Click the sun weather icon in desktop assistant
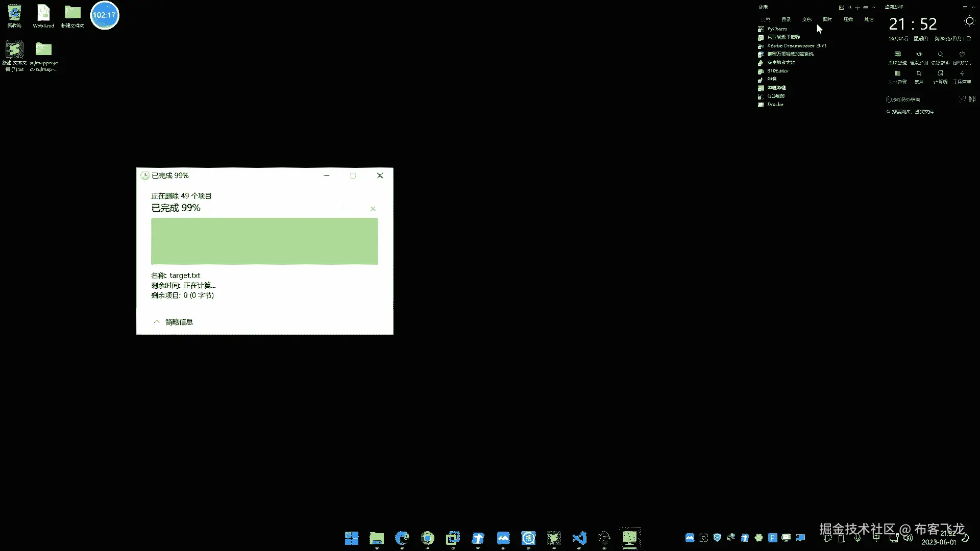The height and width of the screenshot is (551, 980). coord(969,21)
